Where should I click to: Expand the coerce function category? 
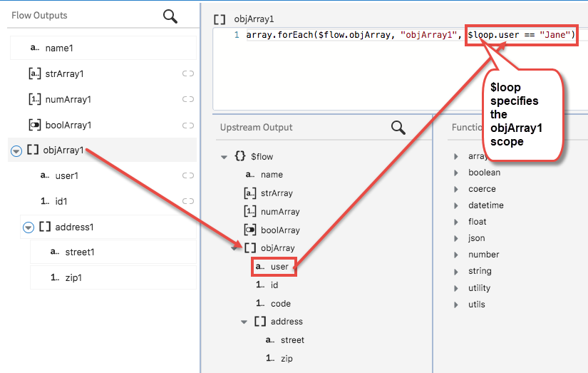456,189
